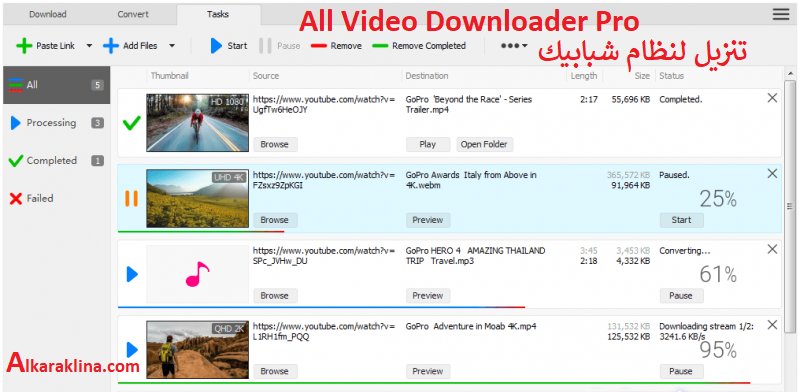Screen dimensions: 800x392
Task: Click Browse for Thailand Trip mp3 task
Action: pos(275,296)
